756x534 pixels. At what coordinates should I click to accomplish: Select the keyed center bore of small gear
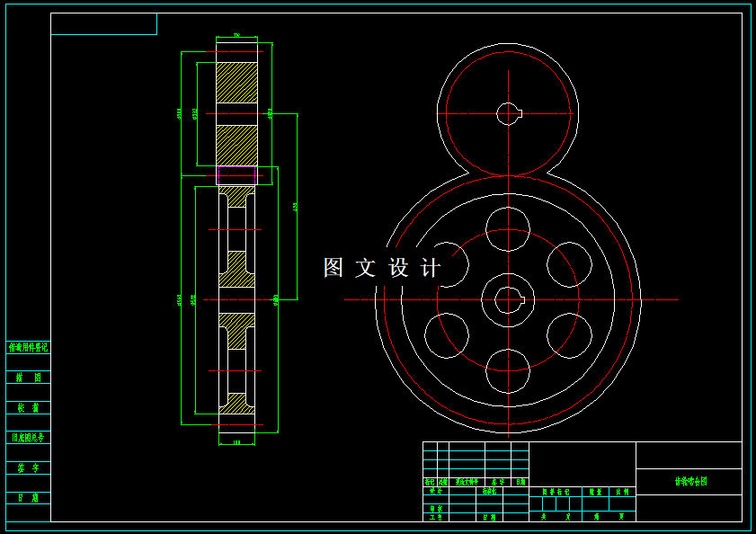[509, 114]
